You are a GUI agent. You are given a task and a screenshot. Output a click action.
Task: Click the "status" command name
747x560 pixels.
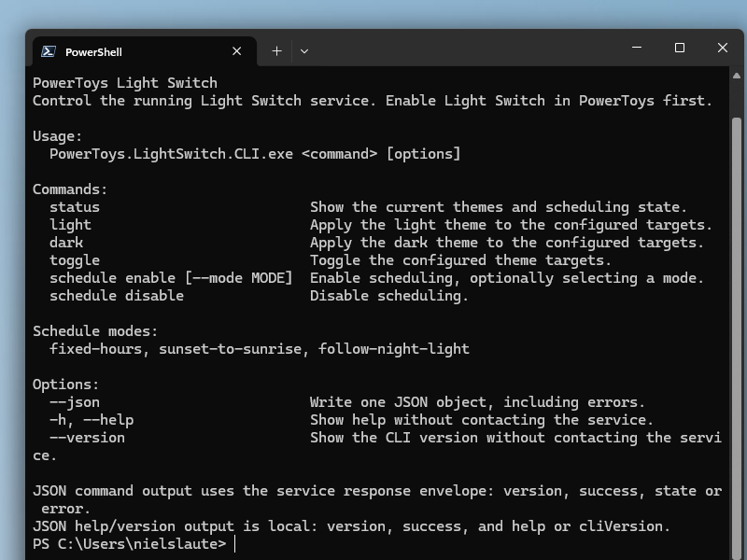tap(75, 207)
